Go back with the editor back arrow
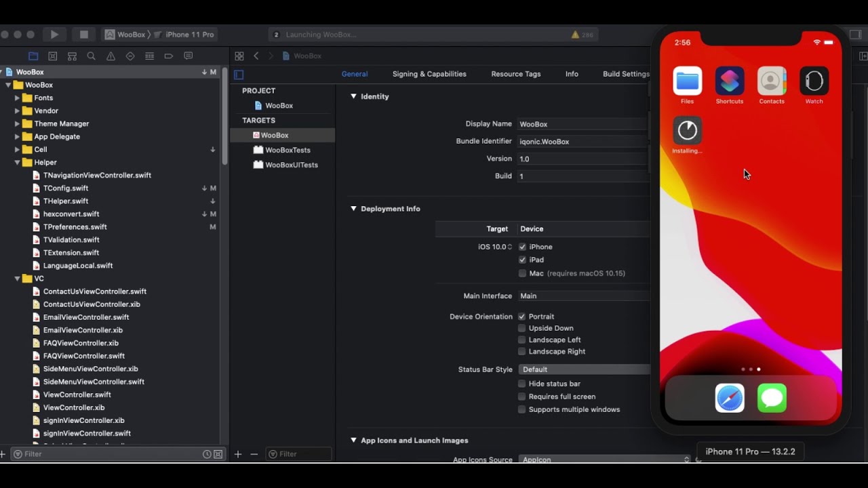This screenshot has width=868, height=488. pos(256,56)
